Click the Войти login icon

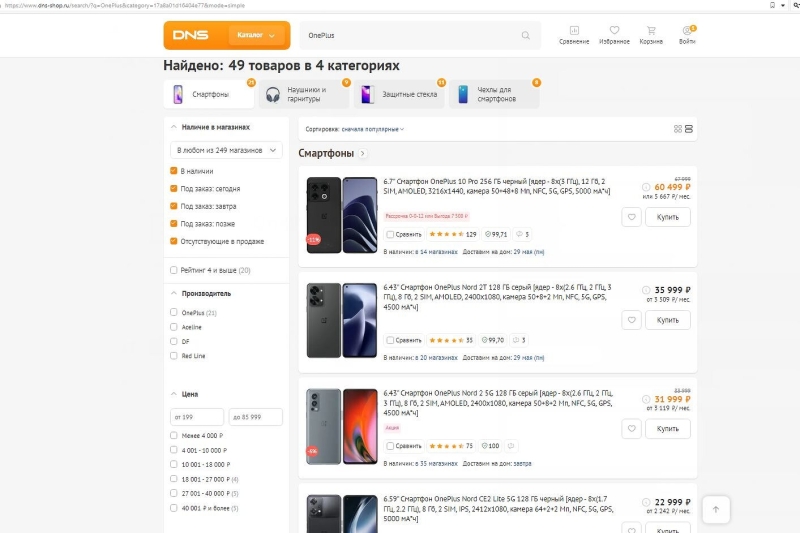pyautogui.click(x=687, y=35)
